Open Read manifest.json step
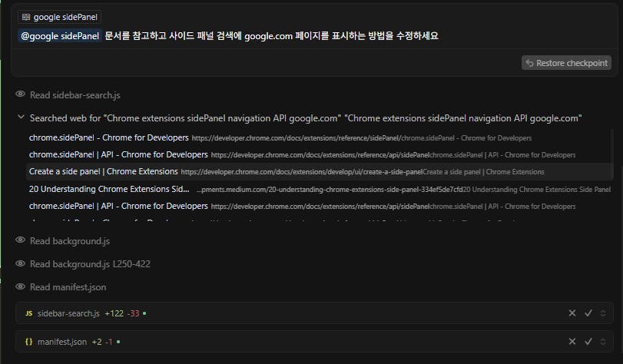Screen dimensions: 623x364 (x=68, y=287)
